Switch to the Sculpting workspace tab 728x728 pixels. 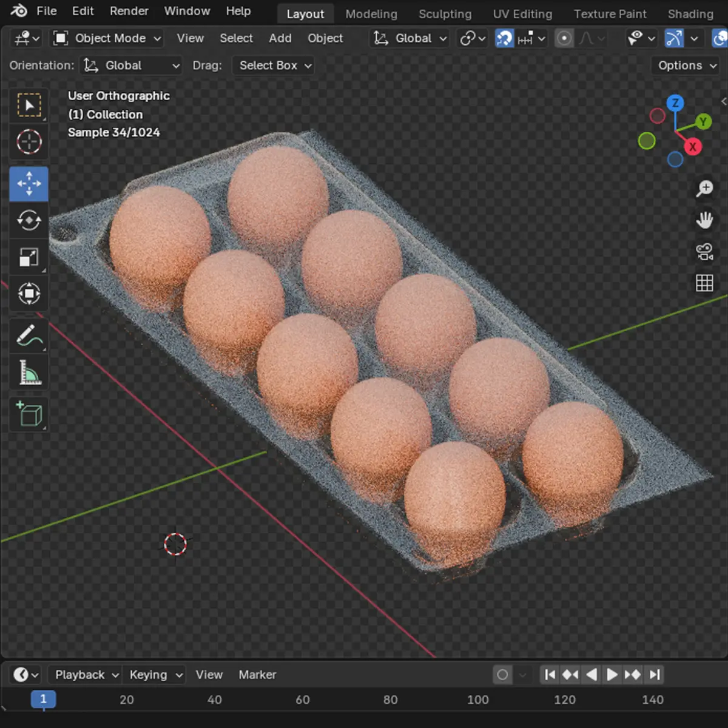pyautogui.click(x=445, y=13)
